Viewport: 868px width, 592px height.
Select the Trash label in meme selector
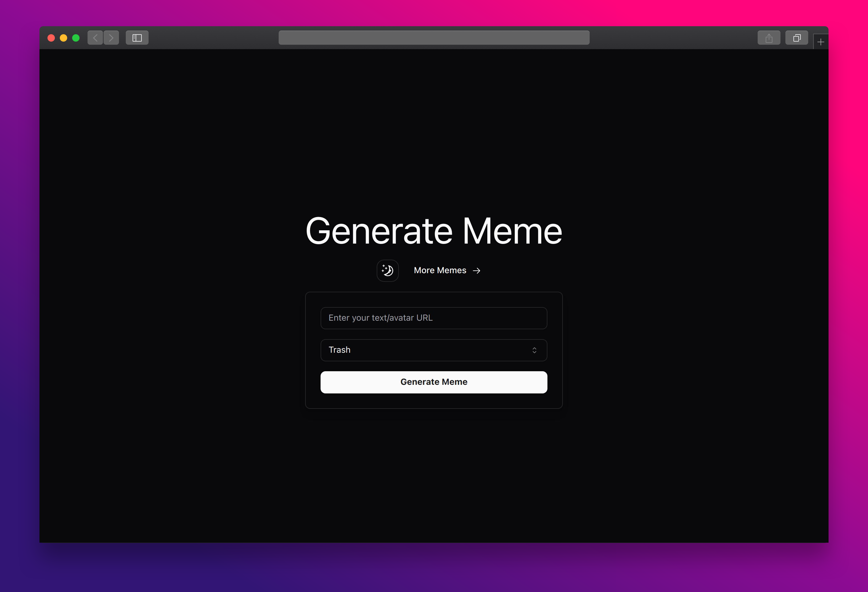tap(339, 350)
